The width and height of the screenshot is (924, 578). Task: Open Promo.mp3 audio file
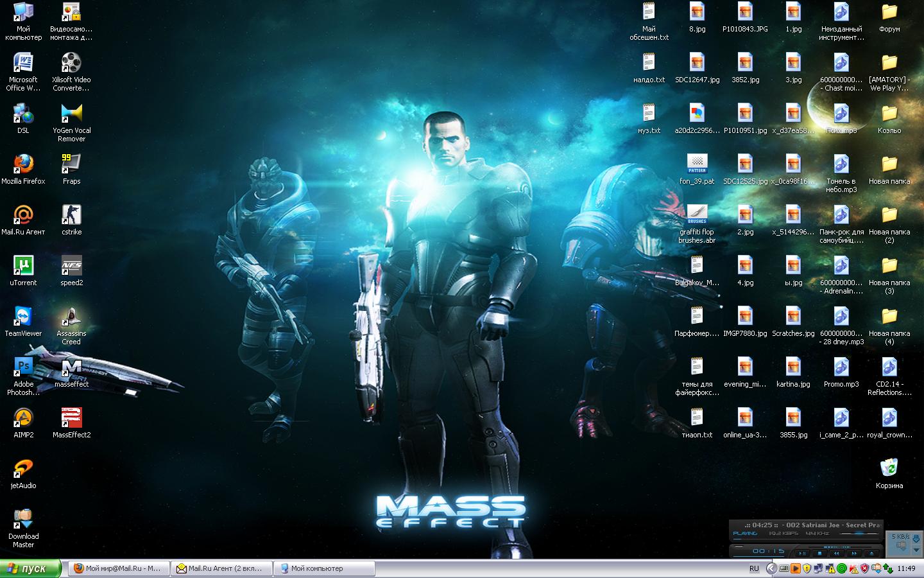tap(841, 372)
